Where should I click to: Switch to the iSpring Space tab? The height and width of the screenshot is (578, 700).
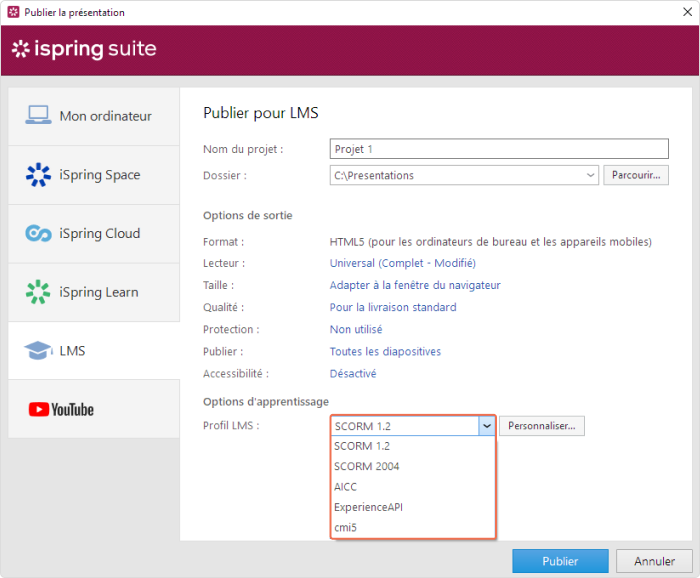94,175
